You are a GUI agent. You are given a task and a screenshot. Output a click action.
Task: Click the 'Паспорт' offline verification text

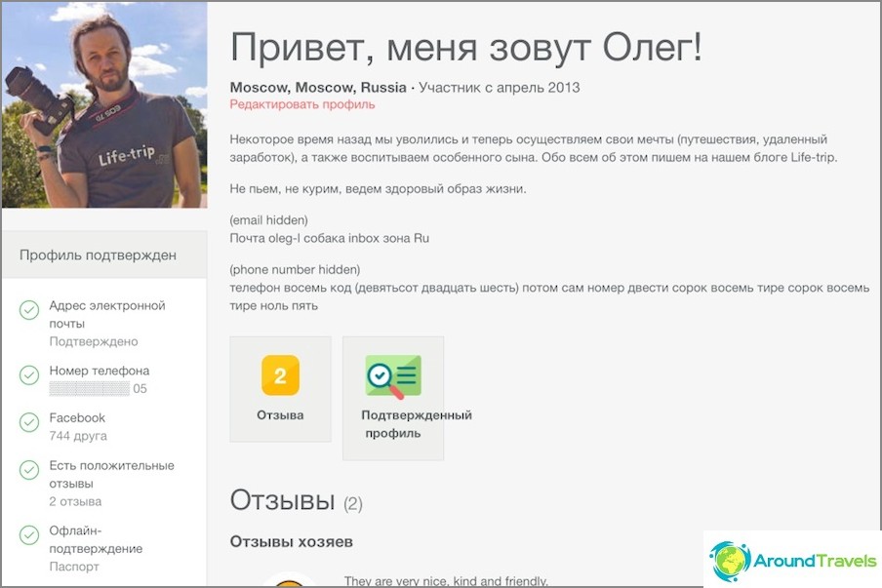click(74, 567)
